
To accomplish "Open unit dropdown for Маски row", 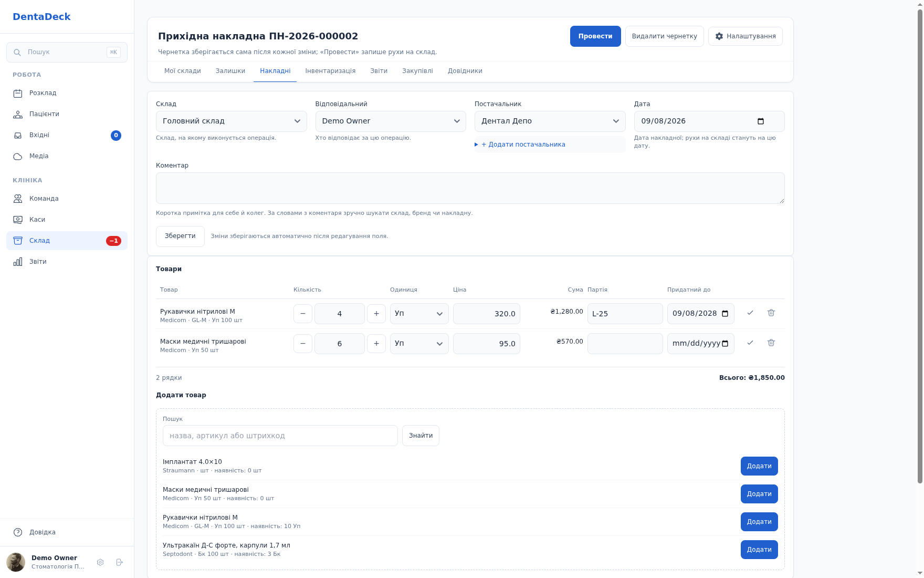I will point(419,344).
